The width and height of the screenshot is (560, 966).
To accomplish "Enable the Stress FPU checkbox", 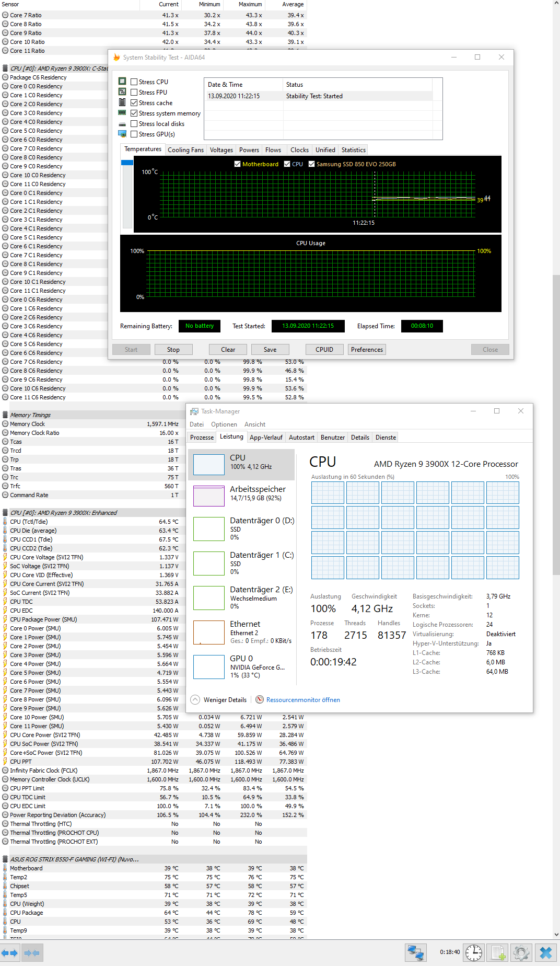I will pos(134,92).
